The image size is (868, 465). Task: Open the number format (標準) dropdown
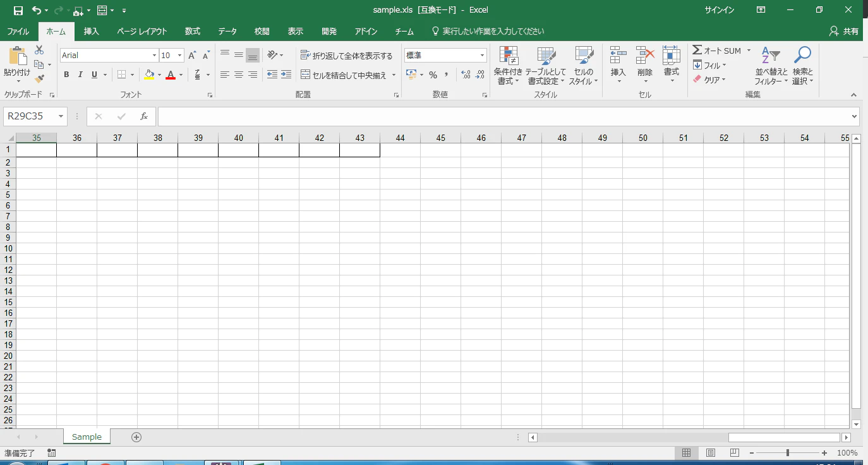point(482,56)
